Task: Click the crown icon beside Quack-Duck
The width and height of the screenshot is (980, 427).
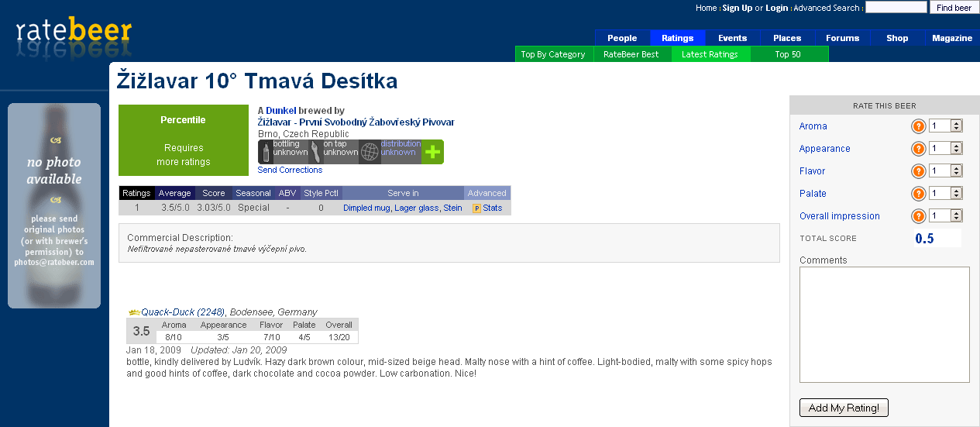Action: coord(134,312)
